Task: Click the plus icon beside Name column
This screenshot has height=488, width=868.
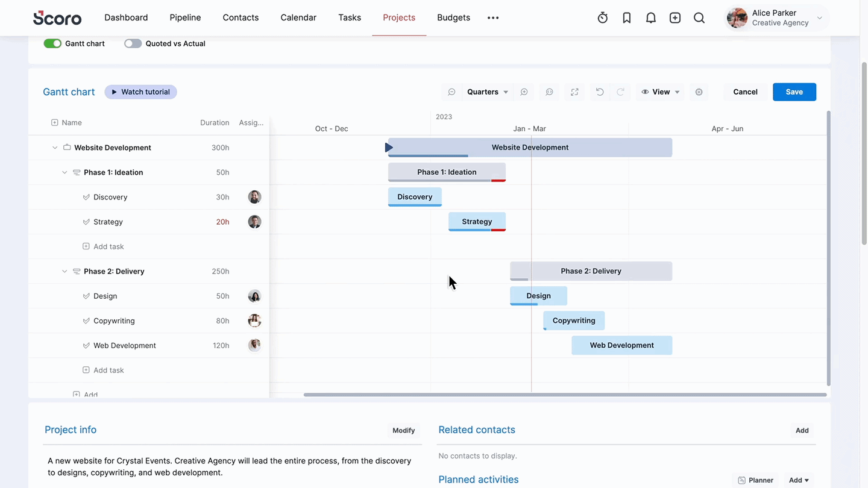Action: pyautogui.click(x=55, y=122)
